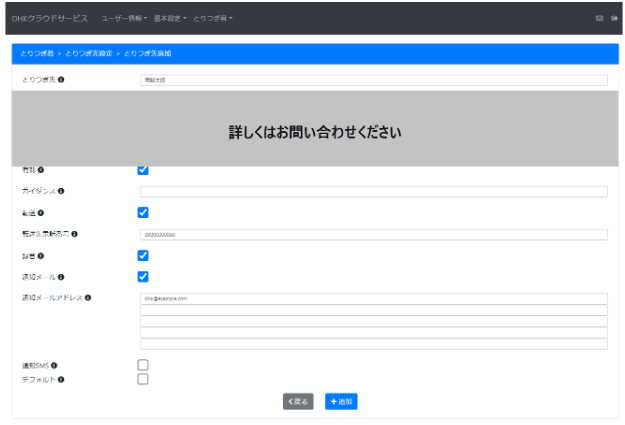
Task: Click the logout icon in the navbar
Action: point(614,18)
